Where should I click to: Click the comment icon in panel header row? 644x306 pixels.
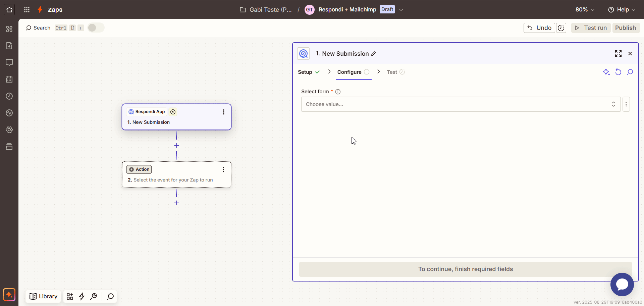(x=630, y=72)
